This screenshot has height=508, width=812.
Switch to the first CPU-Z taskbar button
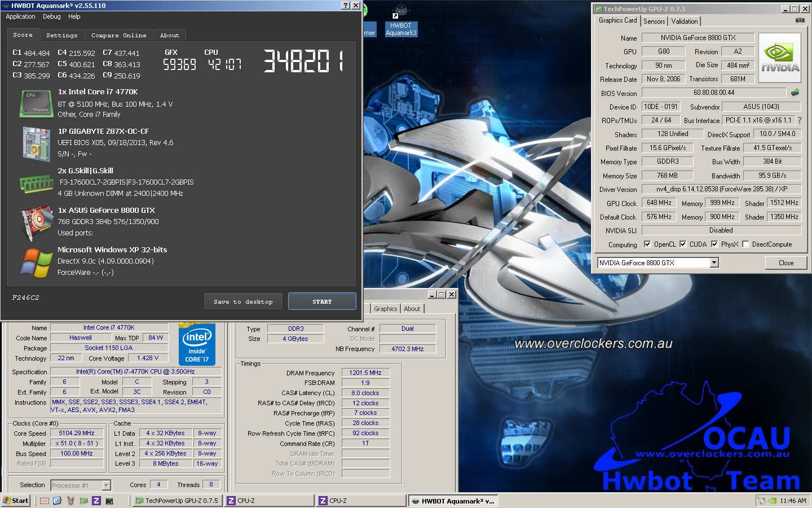click(270, 501)
